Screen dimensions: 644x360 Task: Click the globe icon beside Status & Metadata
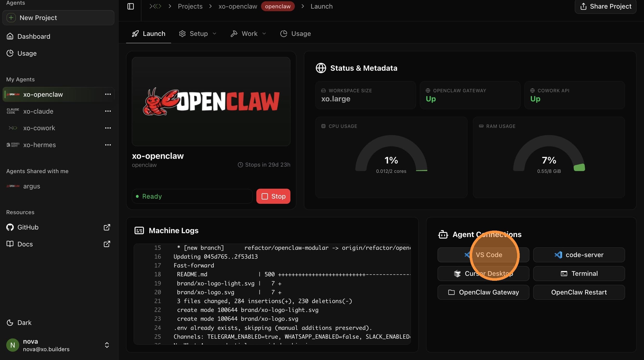point(321,68)
